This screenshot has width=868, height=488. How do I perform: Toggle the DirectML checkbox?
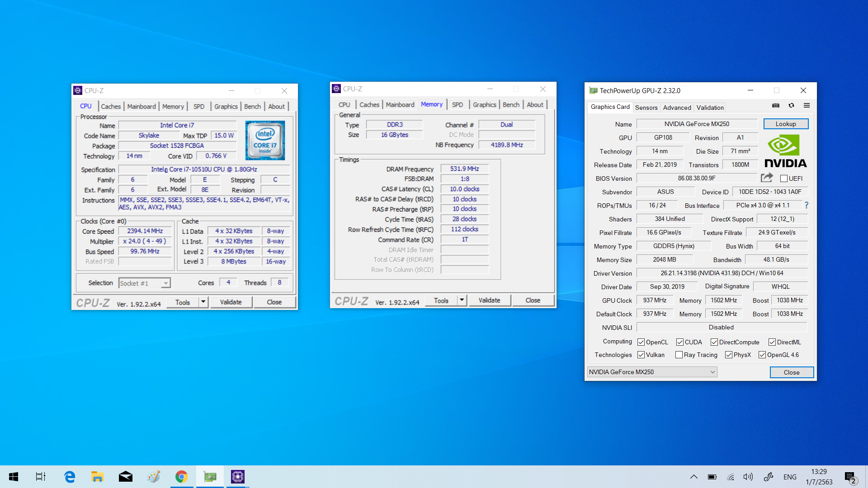[772, 342]
